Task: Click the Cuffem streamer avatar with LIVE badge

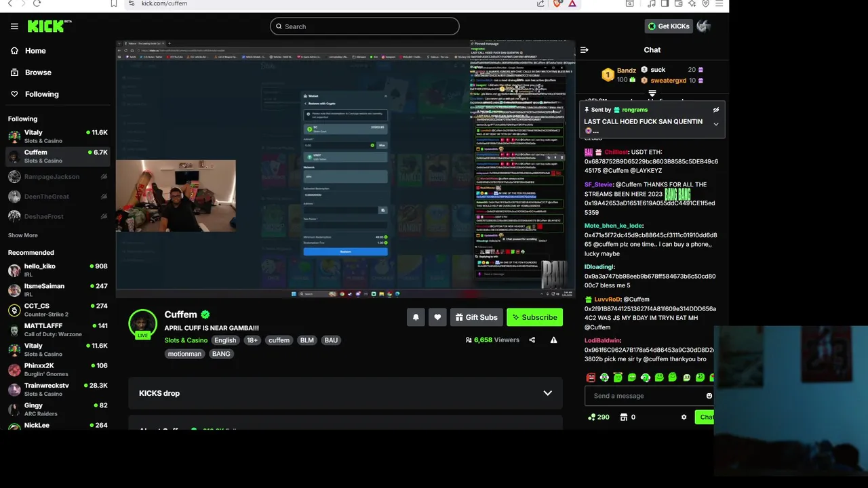Action: (x=142, y=325)
